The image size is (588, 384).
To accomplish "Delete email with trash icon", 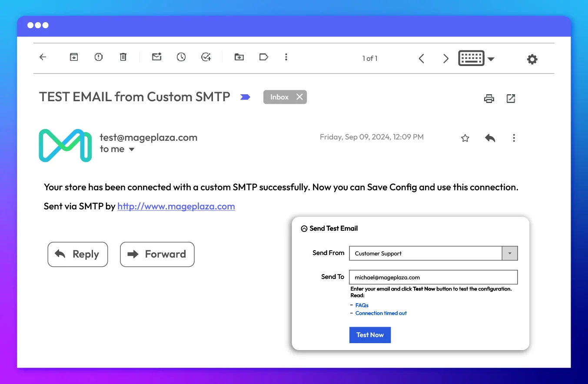I will pos(123,57).
